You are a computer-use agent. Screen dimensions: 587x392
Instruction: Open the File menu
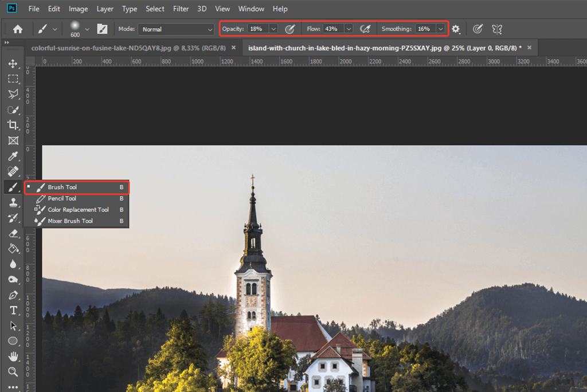coord(34,9)
